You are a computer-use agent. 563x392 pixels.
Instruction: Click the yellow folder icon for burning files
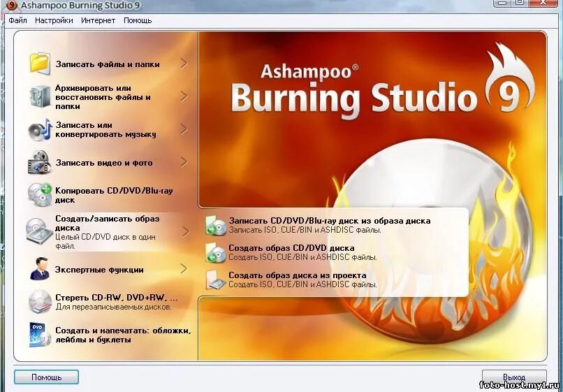pos(40,64)
